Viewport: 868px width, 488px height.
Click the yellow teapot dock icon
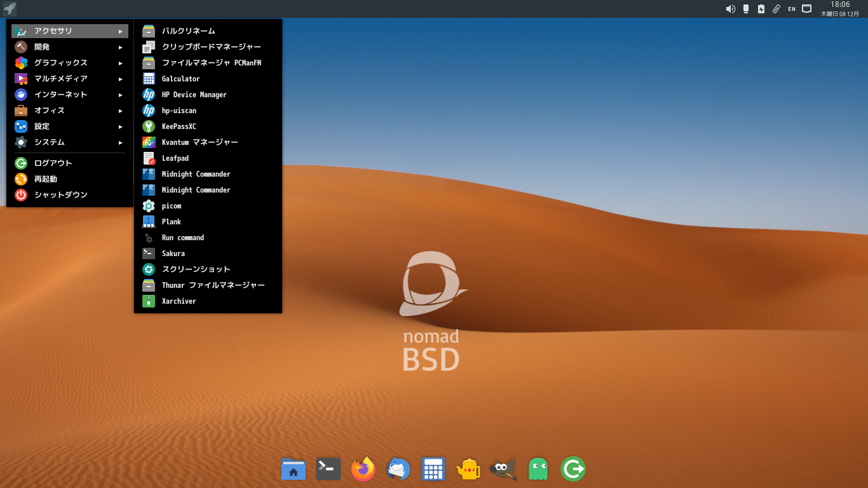(468, 470)
